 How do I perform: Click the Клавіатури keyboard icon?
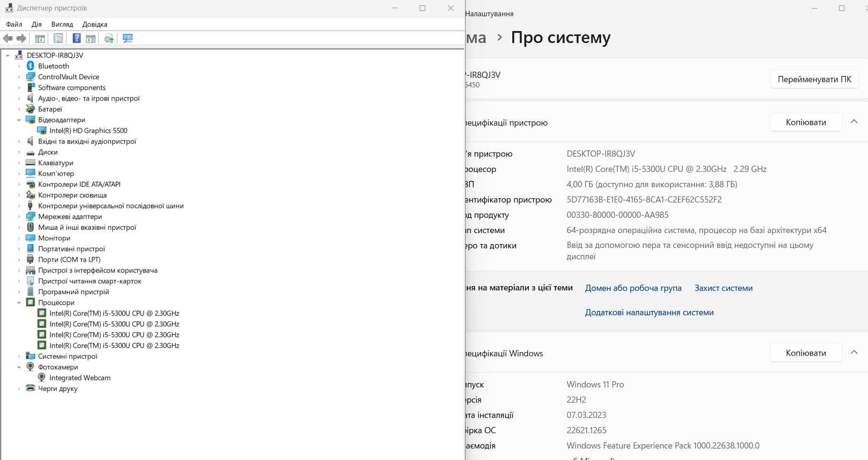[31, 162]
